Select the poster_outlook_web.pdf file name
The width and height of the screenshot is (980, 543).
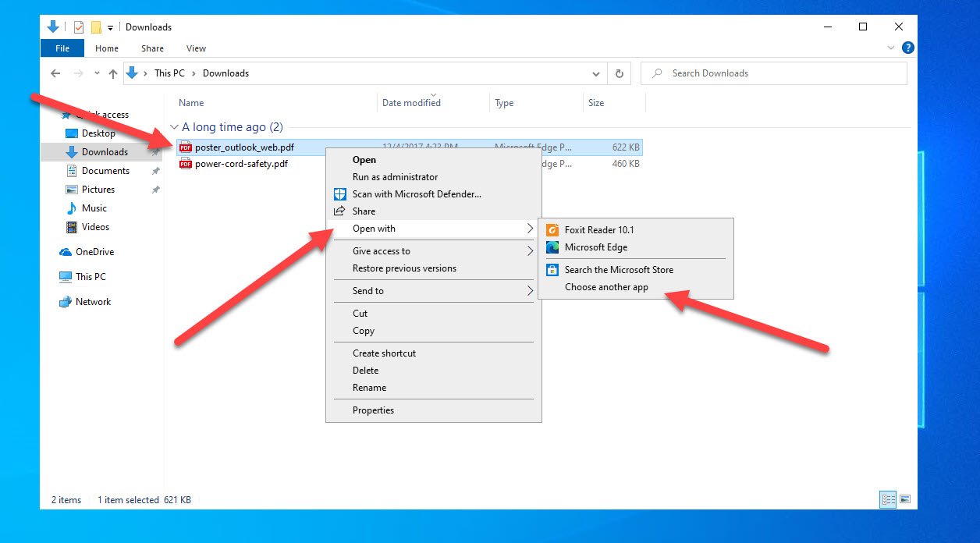tap(244, 147)
